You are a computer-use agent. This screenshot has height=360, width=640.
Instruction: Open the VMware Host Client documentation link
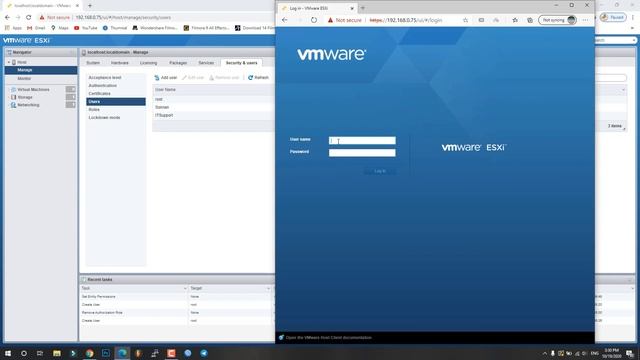329,338
